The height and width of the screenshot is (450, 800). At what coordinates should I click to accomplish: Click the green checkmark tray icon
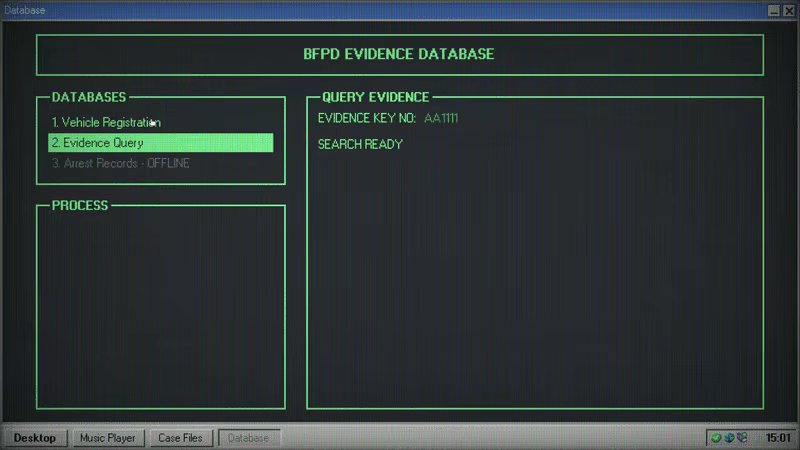[x=716, y=438]
